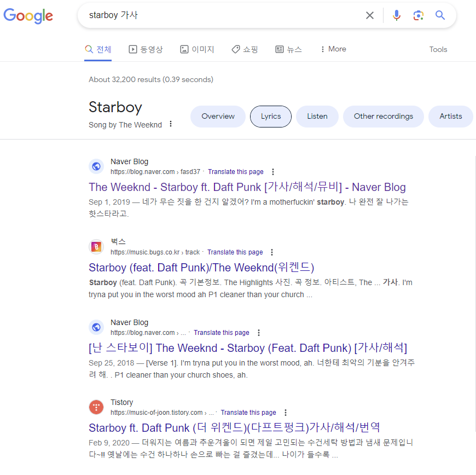Click Translate this page for the Tistory result
The width and height of the screenshot is (476, 475).
(248, 413)
